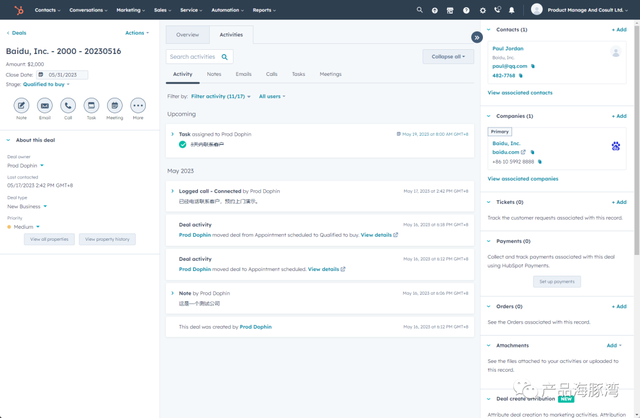This screenshot has width=640, height=418.
Task: Switch to the Overview tab
Action: tap(188, 35)
